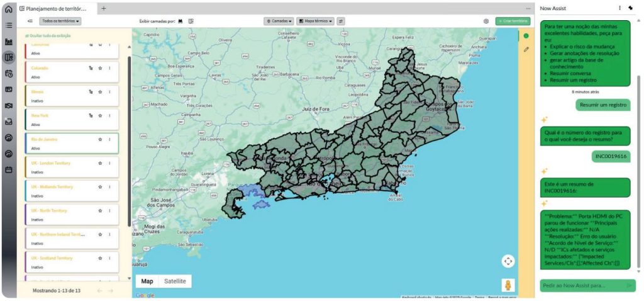Click the territory list vertical scrollbar thumb

(x=130, y=141)
